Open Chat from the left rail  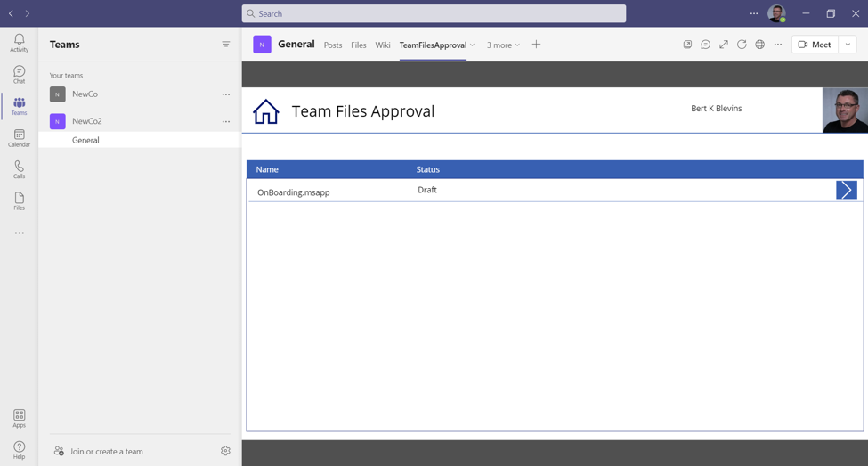point(19,75)
